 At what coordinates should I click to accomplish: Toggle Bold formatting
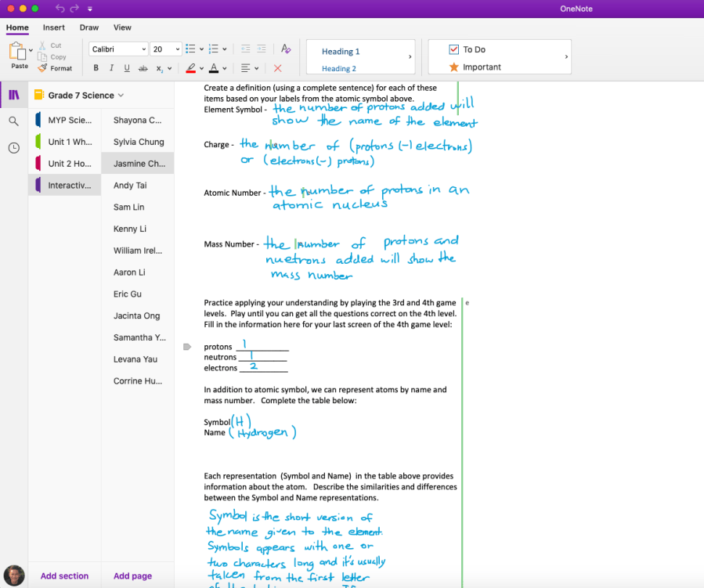96,68
